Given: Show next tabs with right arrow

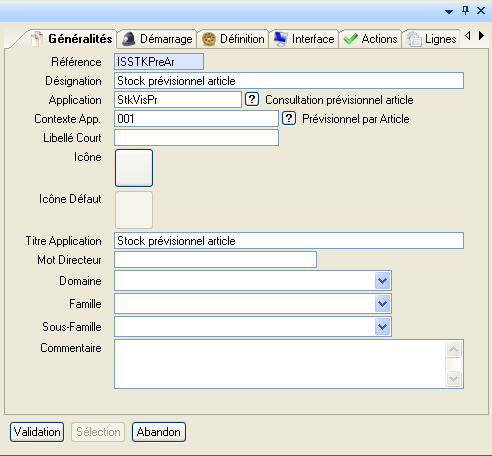Looking at the screenshot, I should point(481,36).
